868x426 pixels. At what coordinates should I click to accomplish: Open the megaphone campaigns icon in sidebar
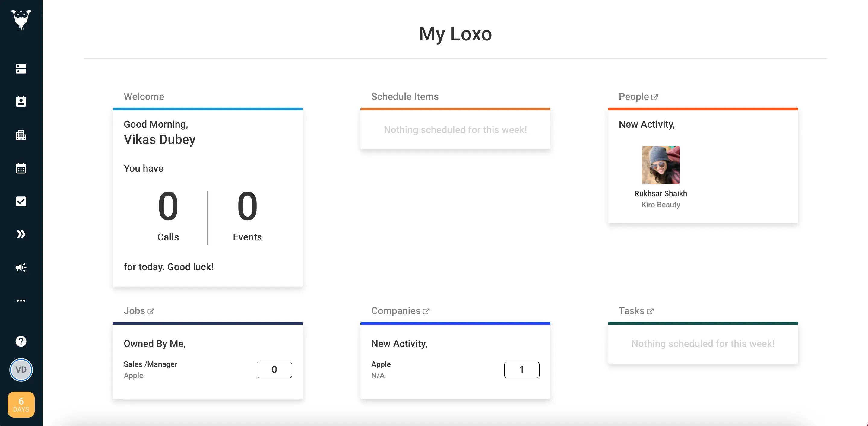(x=21, y=267)
